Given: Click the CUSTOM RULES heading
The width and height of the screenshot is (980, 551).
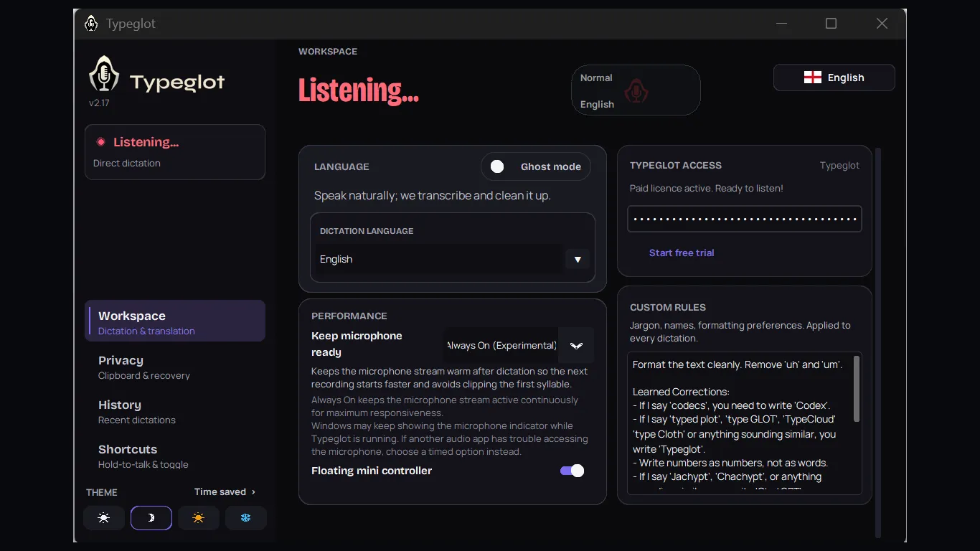Looking at the screenshot, I should 668,307.
